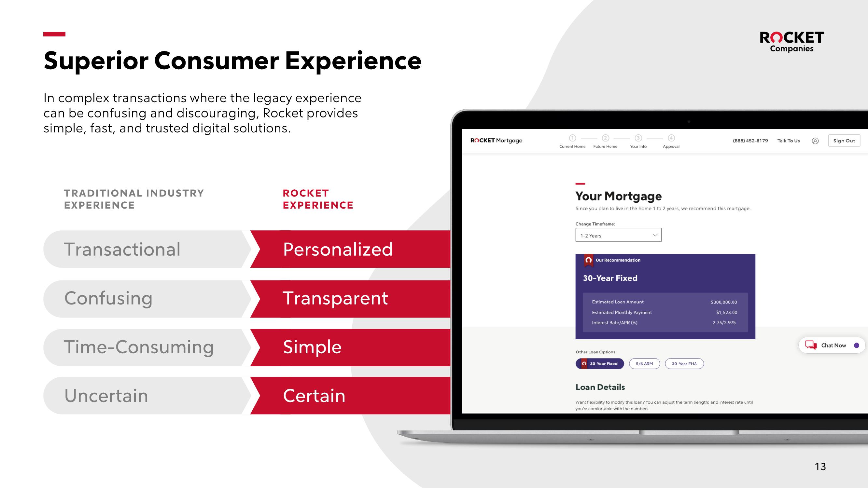The height and width of the screenshot is (488, 868).
Task: Click the Talk To Us button
Action: pos(787,141)
